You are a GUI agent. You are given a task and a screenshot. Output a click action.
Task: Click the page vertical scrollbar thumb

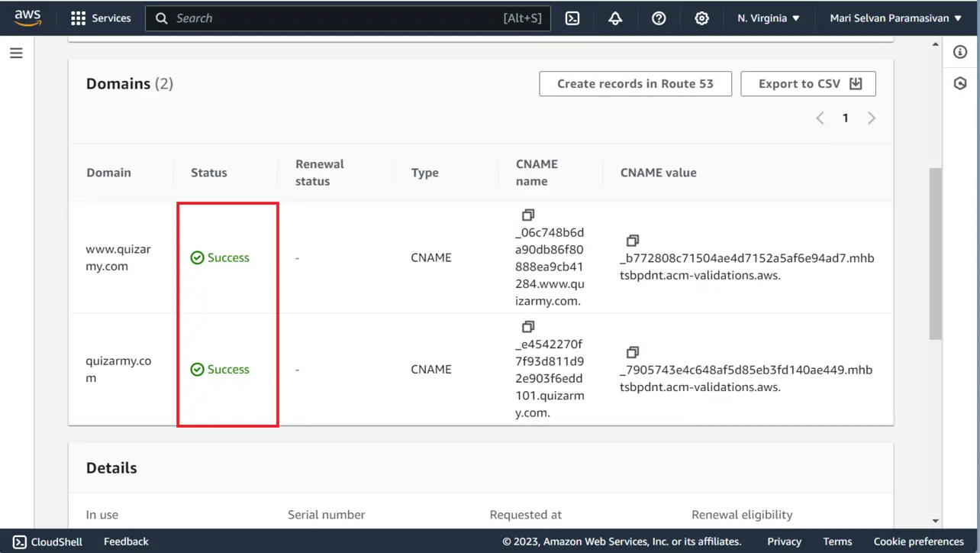pos(936,254)
